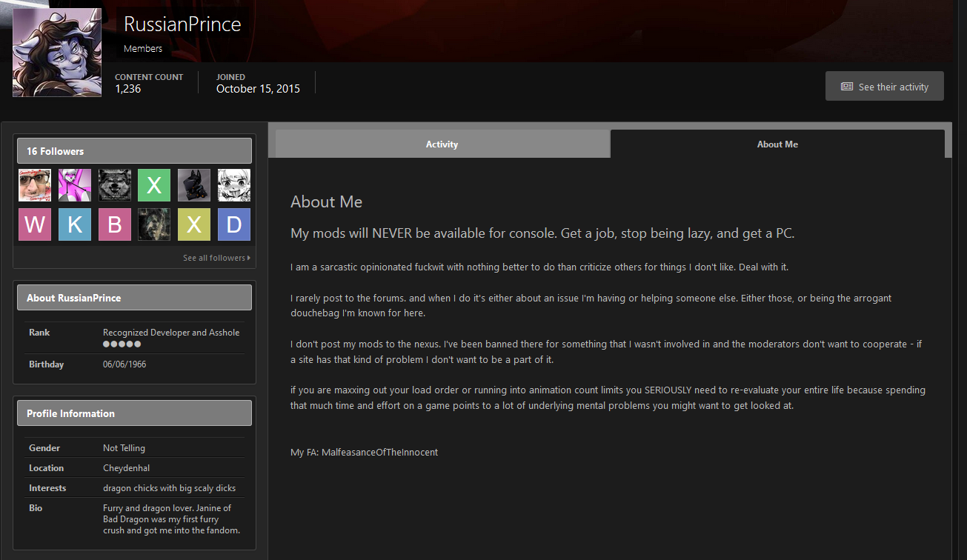Viewport: 967px width, 560px height.
Task: Click the 16 Followers header
Action: (134, 150)
